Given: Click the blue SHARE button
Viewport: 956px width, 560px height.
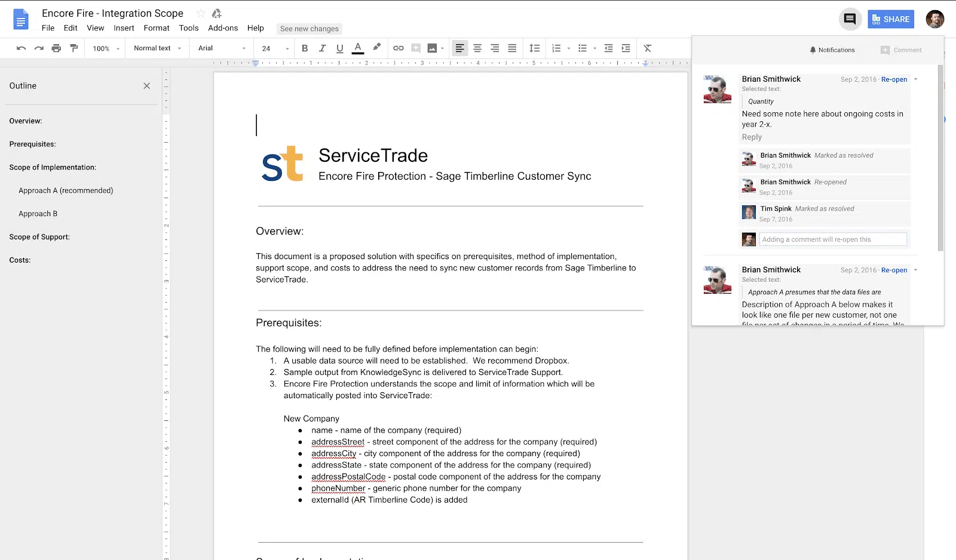Looking at the screenshot, I should coord(891,19).
